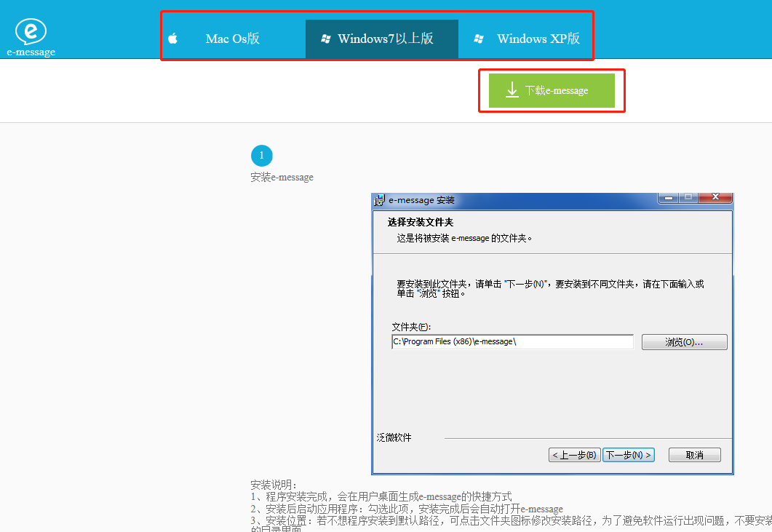Click the Windows logo beside Windows XP版

tap(479, 39)
